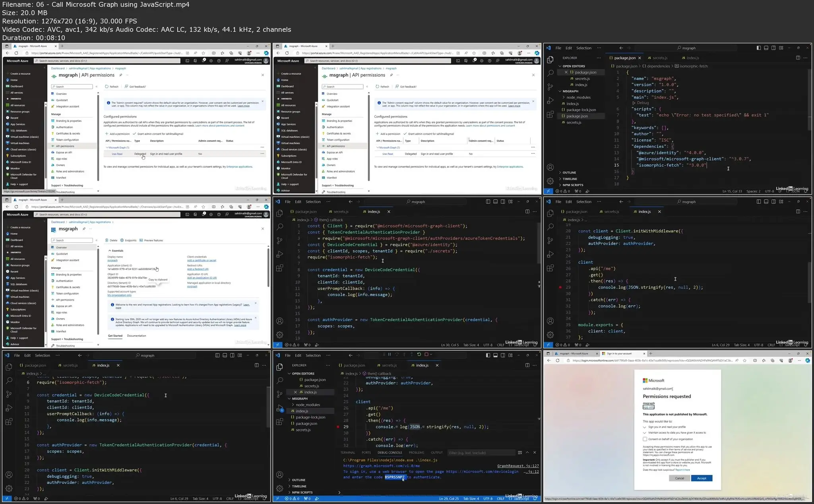Open Endpoints in the msgraph Overview toolbar
Screen dimensions: 814x504
(x=128, y=241)
